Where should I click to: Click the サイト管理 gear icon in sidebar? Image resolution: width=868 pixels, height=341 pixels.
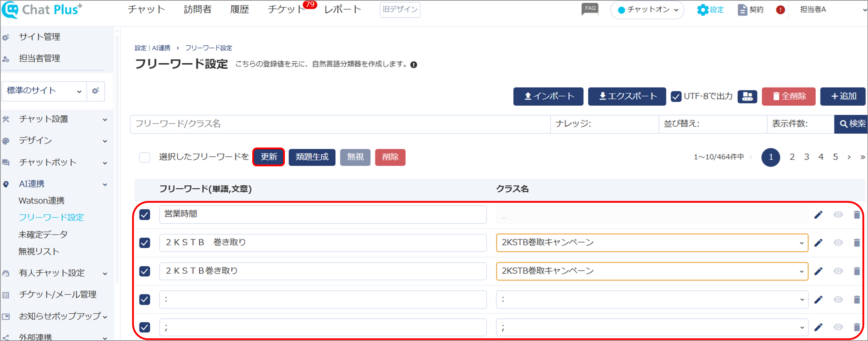coord(6,37)
